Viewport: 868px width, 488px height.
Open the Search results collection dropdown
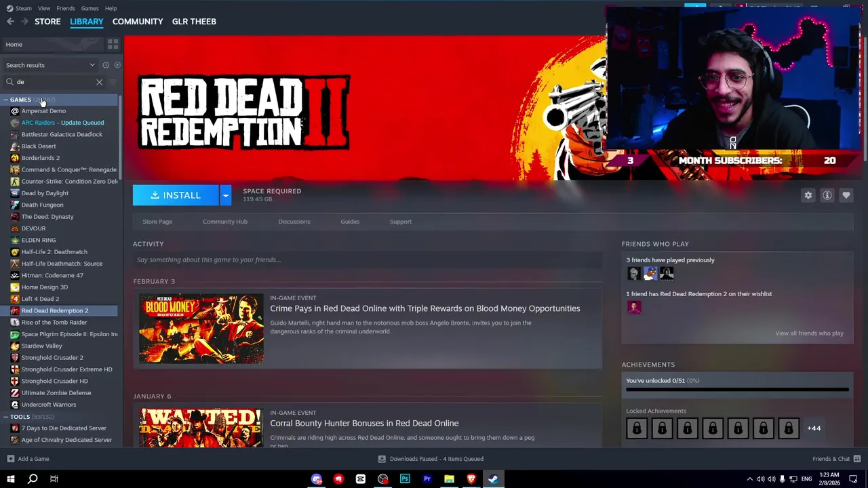pos(51,65)
